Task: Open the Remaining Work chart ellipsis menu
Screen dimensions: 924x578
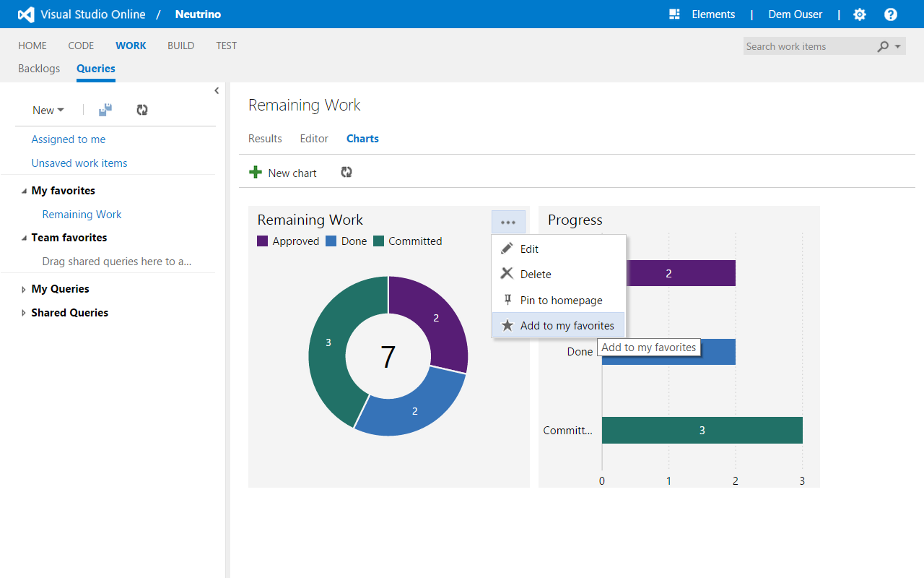Action: coord(508,223)
